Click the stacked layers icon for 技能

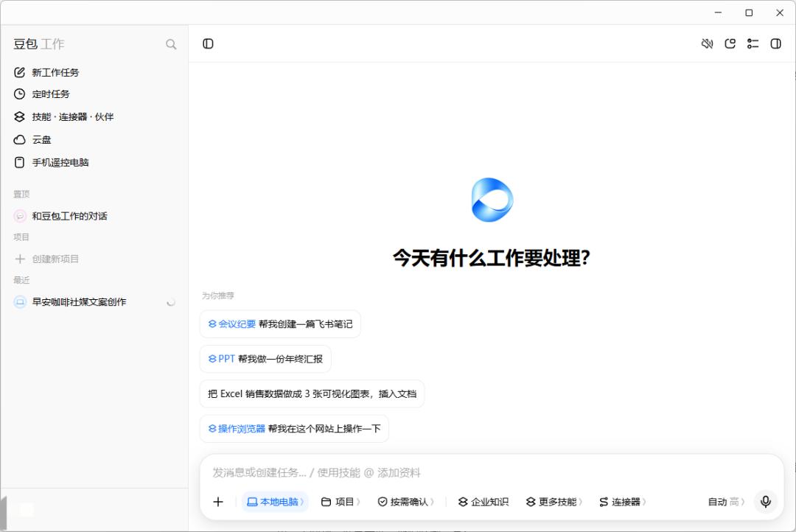[x=19, y=116]
